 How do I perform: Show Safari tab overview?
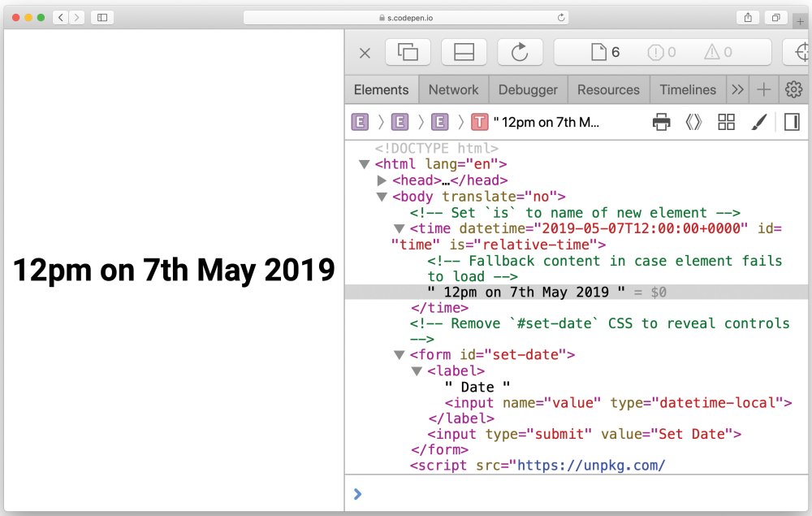[x=775, y=18]
